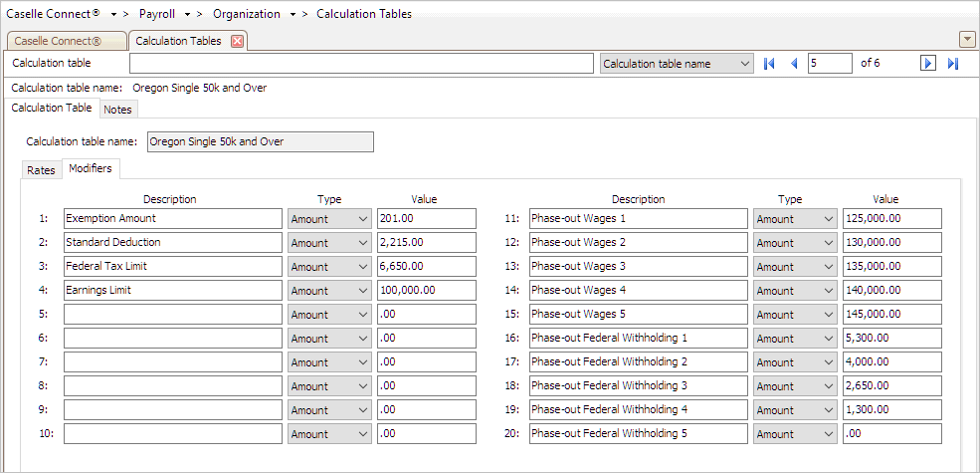This screenshot has height=473, width=980.
Task: Jump to the last calculation table record
Action: tap(952, 64)
